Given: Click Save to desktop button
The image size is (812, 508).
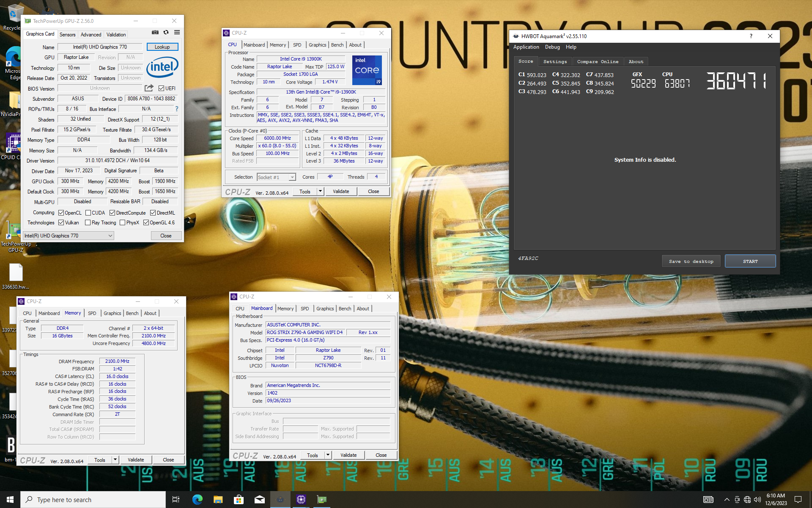Looking at the screenshot, I should pyautogui.click(x=691, y=261).
